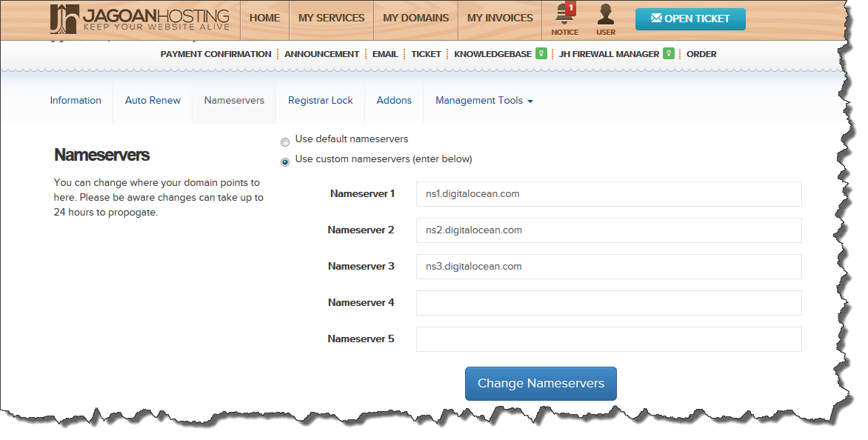Click the Nameserver 1 text field

608,194
